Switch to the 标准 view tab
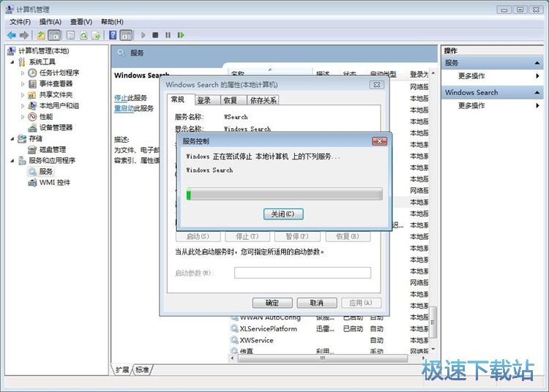The width and height of the screenshot is (549, 392). click(x=143, y=369)
